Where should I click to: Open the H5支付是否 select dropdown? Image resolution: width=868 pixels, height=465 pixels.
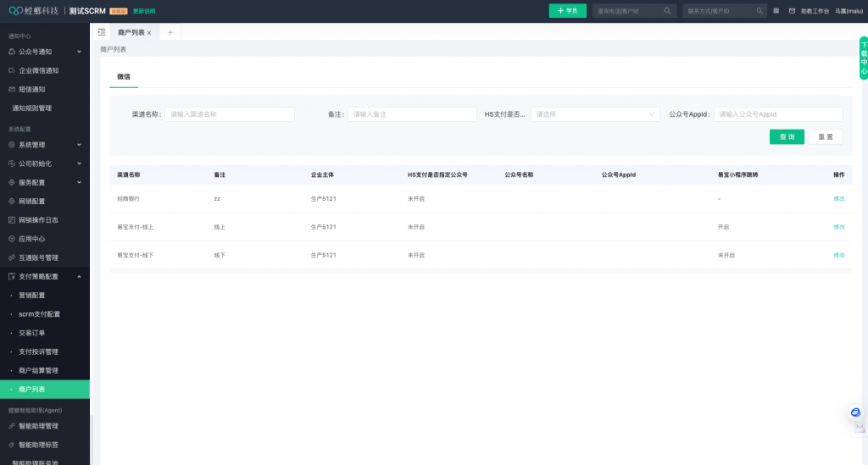595,114
